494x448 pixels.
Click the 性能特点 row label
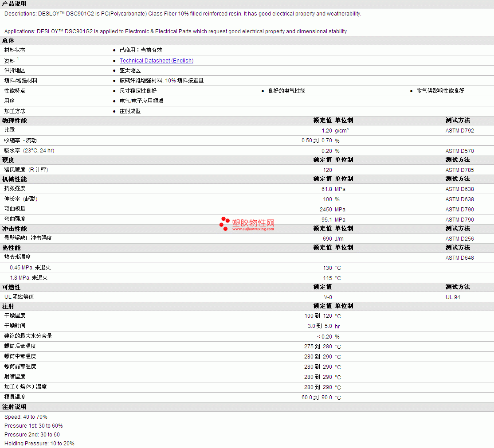tap(15, 91)
